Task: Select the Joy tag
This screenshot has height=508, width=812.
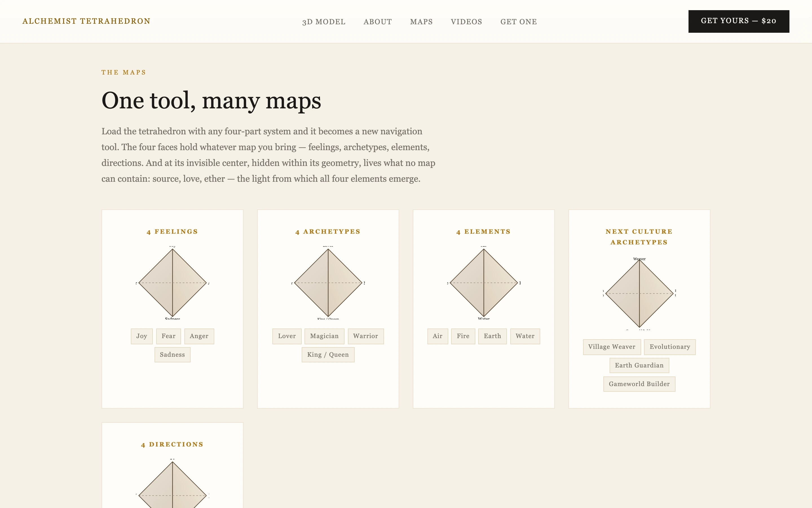Action: (142, 336)
